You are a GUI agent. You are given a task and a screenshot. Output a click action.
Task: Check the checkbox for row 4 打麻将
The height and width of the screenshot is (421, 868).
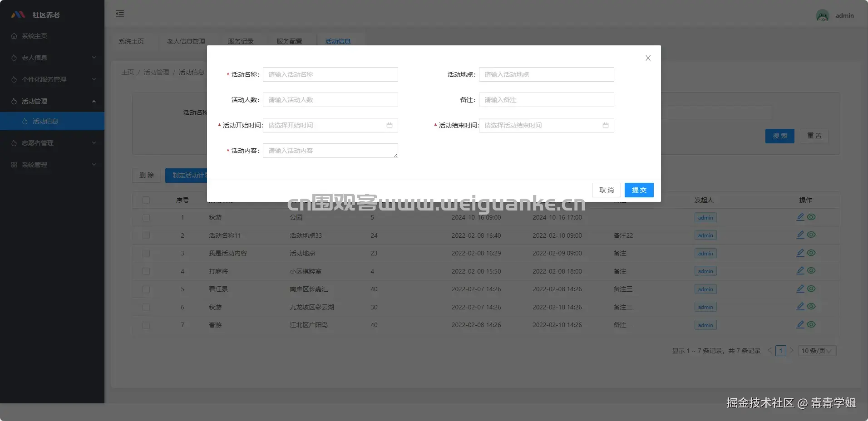point(146,271)
